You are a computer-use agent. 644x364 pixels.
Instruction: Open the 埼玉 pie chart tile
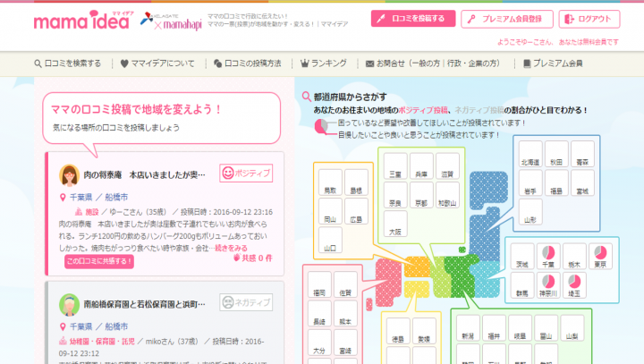point(574,285)
